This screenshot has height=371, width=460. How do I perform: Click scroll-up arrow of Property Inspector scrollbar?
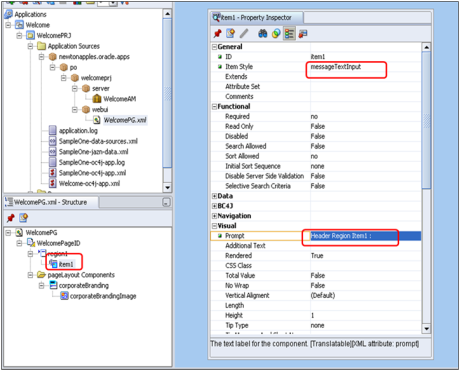point(426,47)
